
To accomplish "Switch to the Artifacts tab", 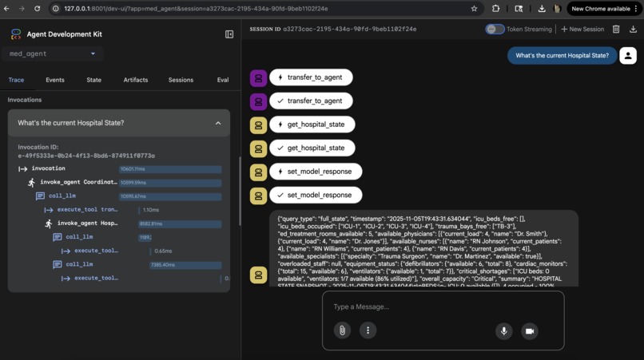I will (136, 80).
